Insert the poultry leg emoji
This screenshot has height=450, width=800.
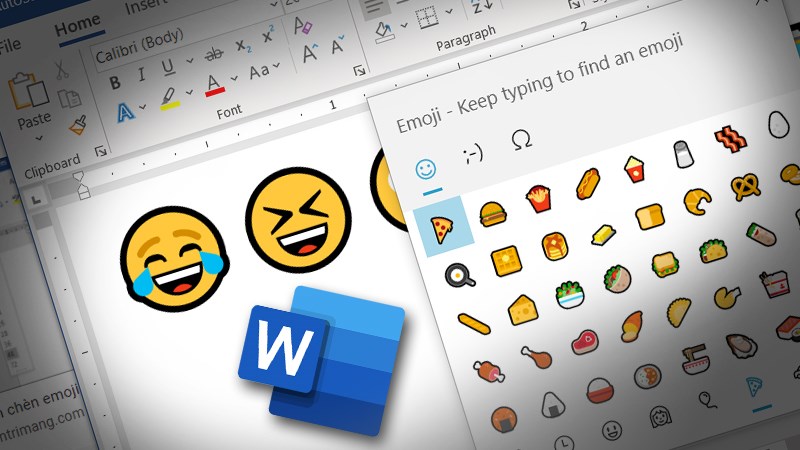click(537, 356)
